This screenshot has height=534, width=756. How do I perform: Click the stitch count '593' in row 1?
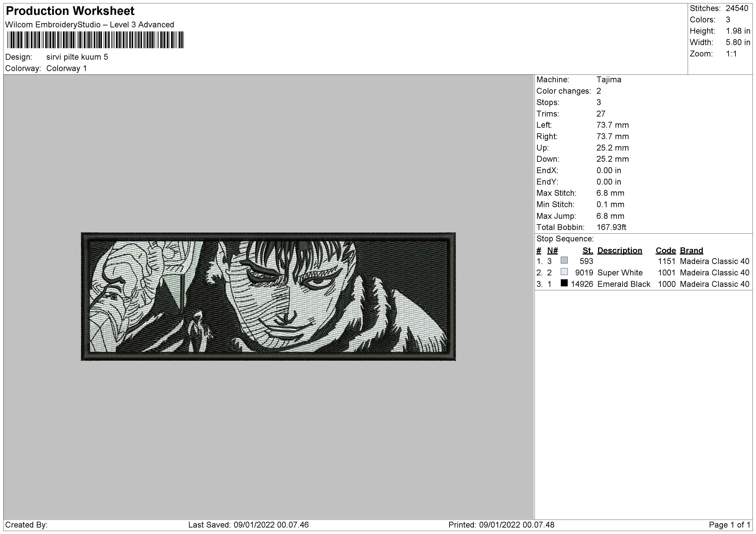coord(586,261)
